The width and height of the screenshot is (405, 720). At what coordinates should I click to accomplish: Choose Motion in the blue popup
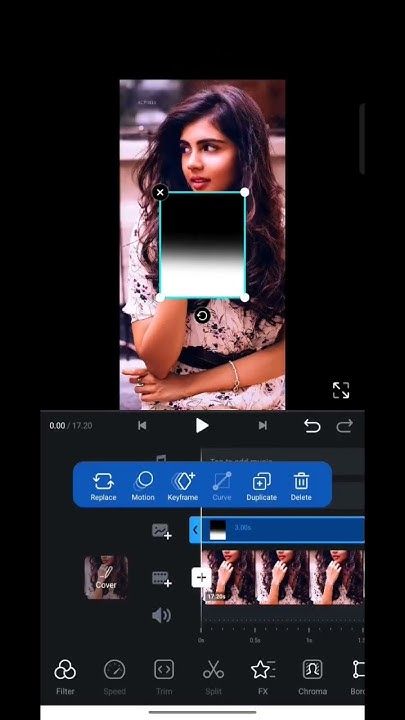143,486
